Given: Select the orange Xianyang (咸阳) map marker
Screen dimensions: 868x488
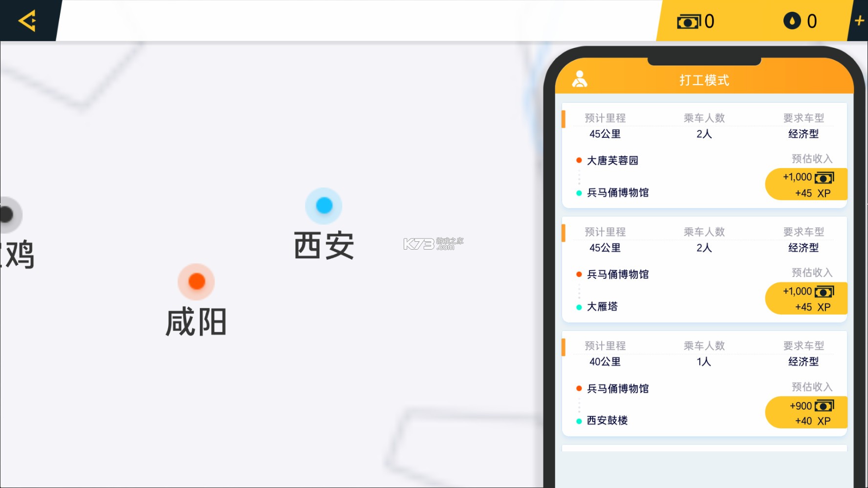Looking at the screenshot, I should point(196,281).
